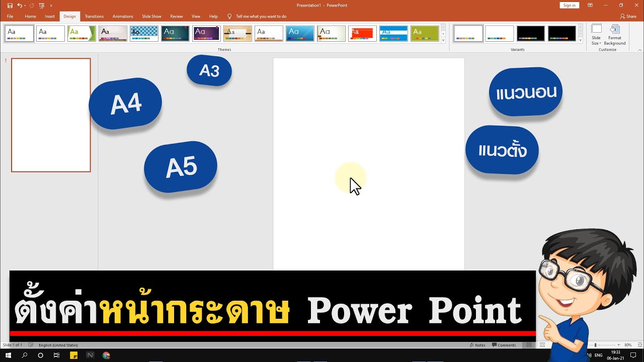Click the Save icon in the quick access toolbar
The image size is (644, 362).
[10, 6]
